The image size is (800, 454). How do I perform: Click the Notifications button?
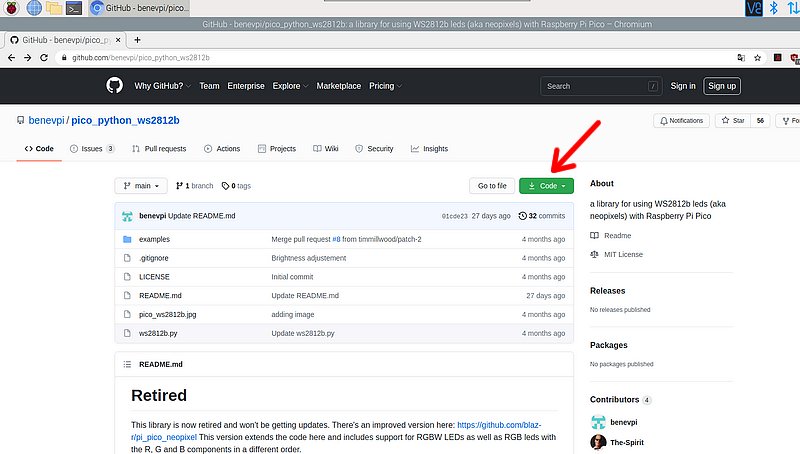[x=682, y=120]
